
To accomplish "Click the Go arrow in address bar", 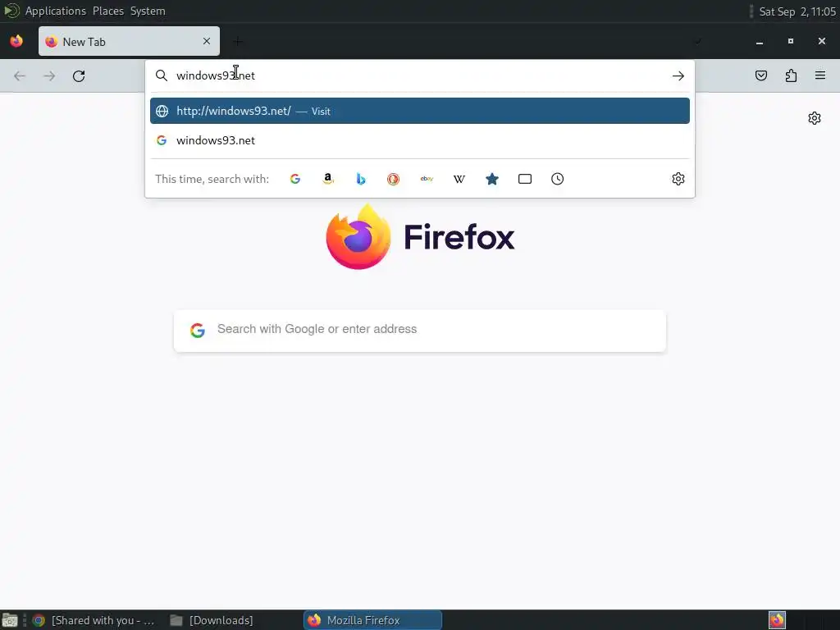I will (678, 76).
